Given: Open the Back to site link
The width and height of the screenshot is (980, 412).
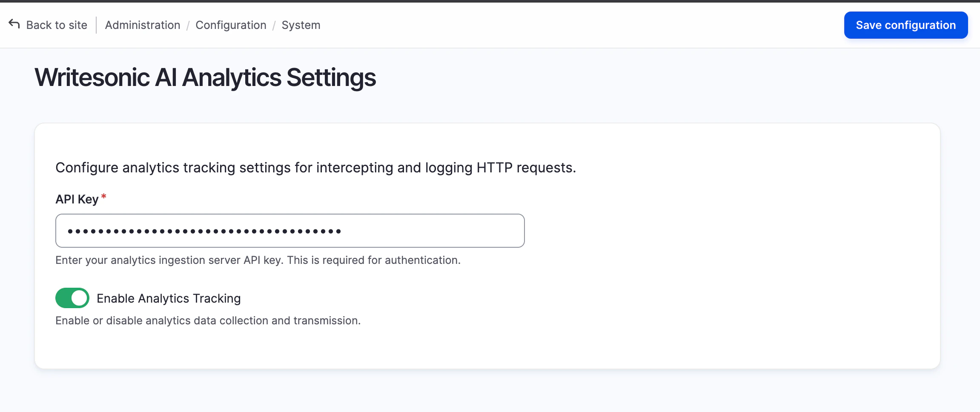Looking at the screenshot, I should coord(57,25).
